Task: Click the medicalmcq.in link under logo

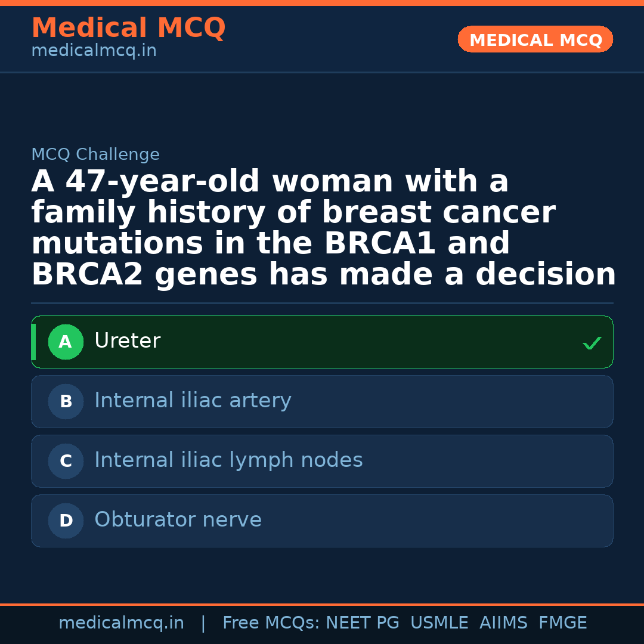Action: [93, 50]
